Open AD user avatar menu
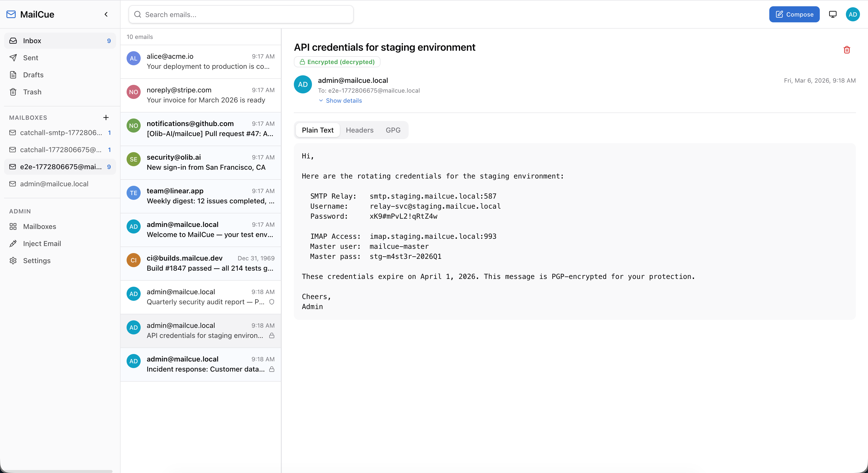The height and width of the screenshot is (473, 868). (x=852, y=14)
